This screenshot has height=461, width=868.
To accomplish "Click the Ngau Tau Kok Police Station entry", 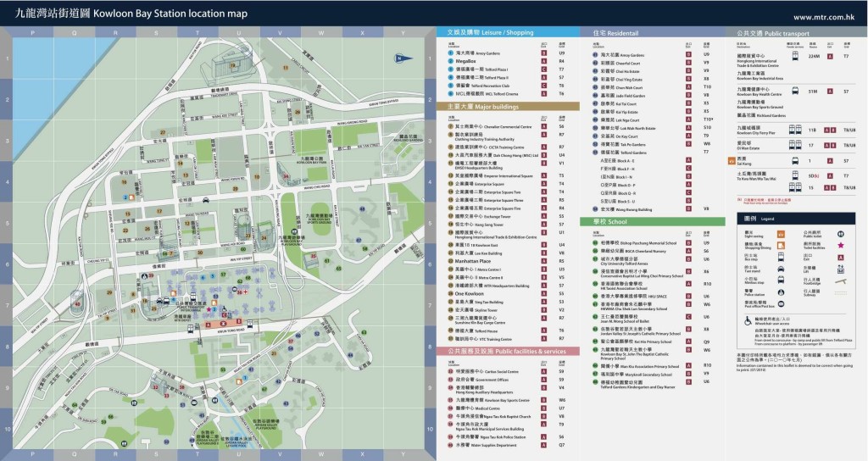I will pyautogui.click(x=491, y=437).
